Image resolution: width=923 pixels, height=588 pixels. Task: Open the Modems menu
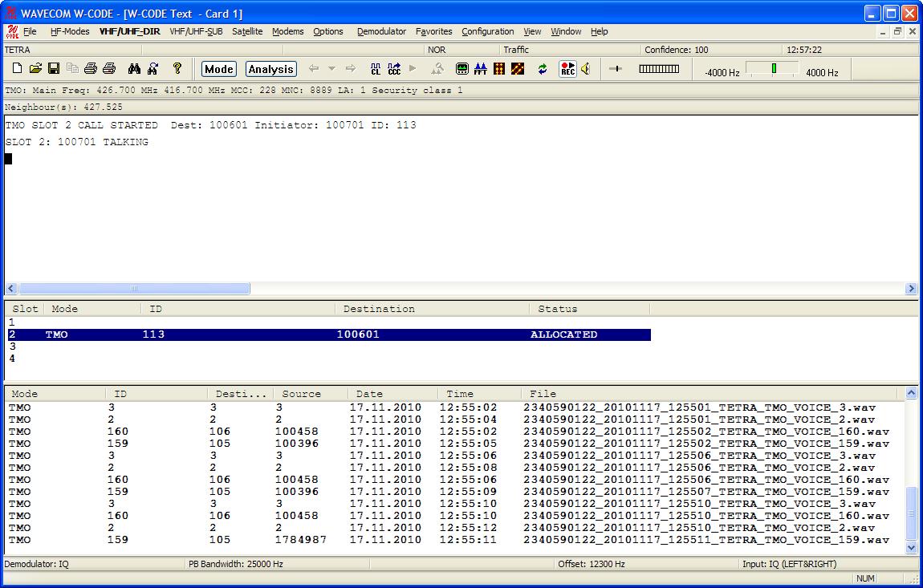coord(288,32)
